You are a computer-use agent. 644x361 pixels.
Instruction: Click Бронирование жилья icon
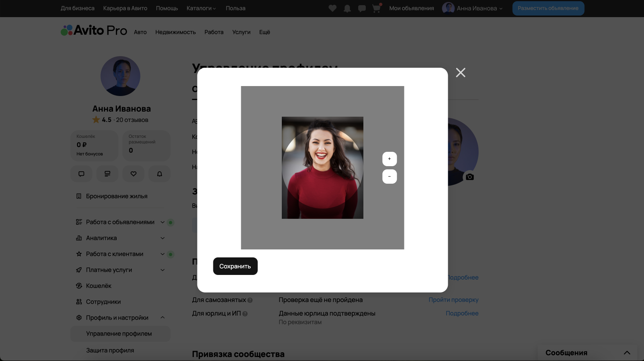(79, 196)
